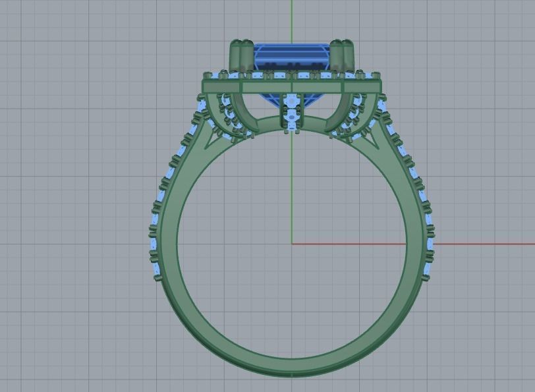Select the horizontal halo gallery rail

[x=292, y=87]
